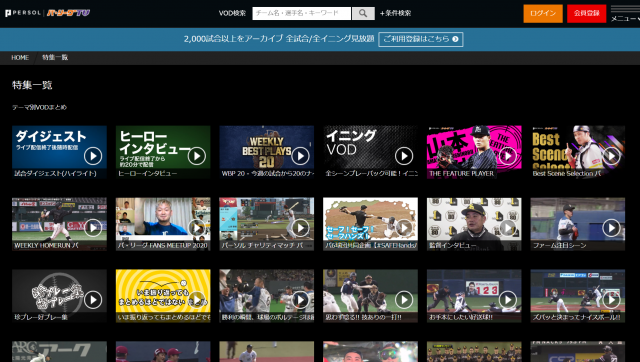Viewport: 640px width, 362px height.
Task: Click the orange ログイン button
Action: 543,13
